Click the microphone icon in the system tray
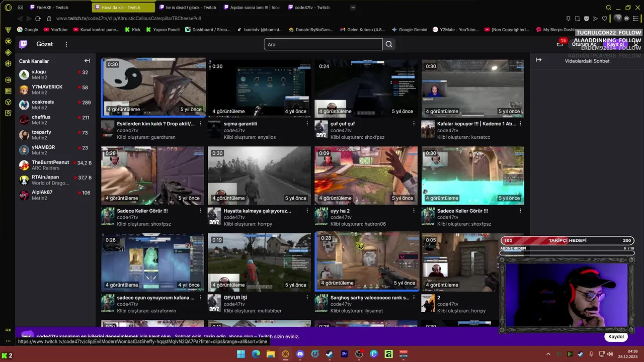This screenshot has height=362, width=644. (591, 354)
